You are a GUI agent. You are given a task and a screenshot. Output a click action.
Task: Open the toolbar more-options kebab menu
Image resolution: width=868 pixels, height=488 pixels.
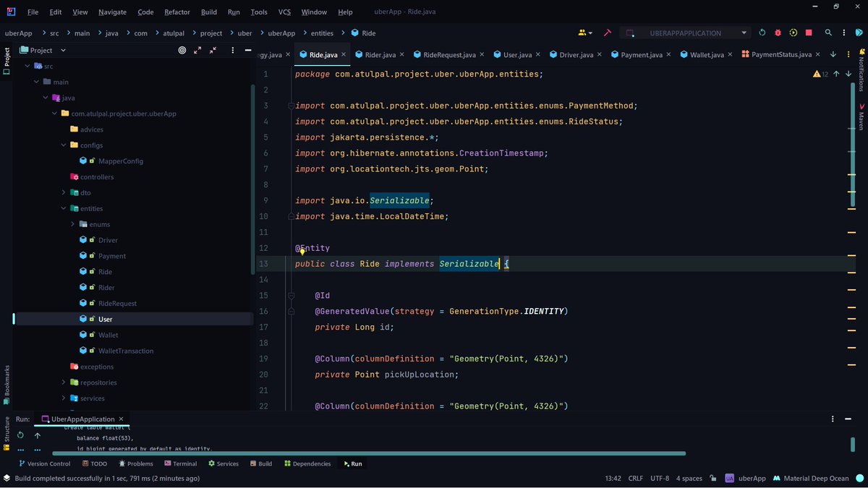tap(846, 33)
